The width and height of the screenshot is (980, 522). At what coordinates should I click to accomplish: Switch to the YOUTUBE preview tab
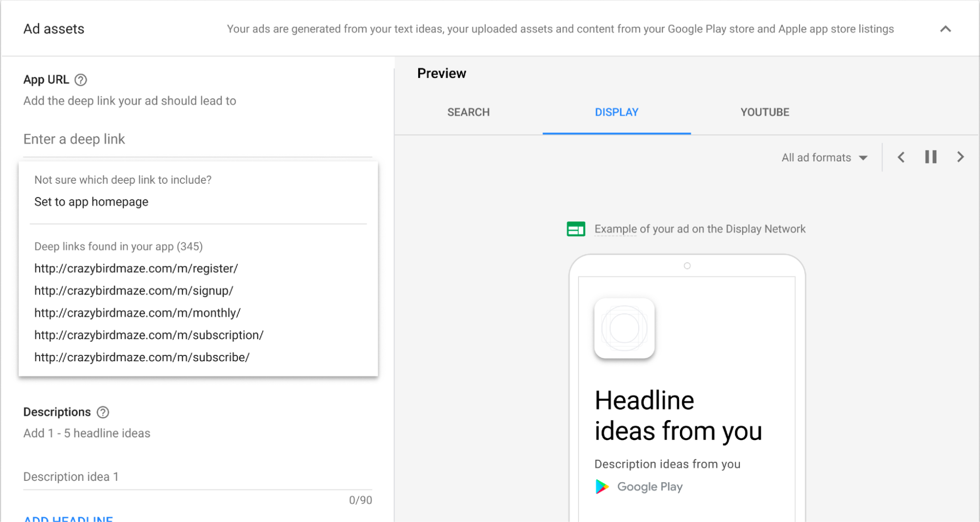coord(764,112)
